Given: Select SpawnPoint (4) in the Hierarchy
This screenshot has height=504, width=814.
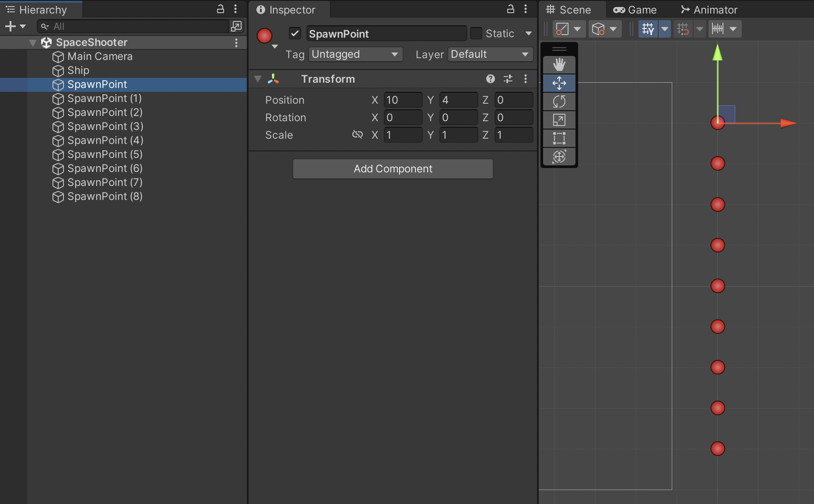Looking at the screenshot, I should [x=105, y=140].
